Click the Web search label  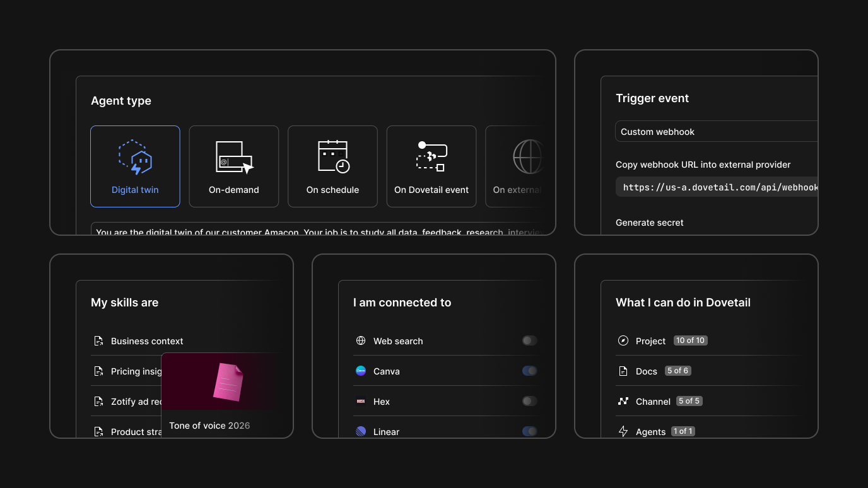tap(398, 341)
